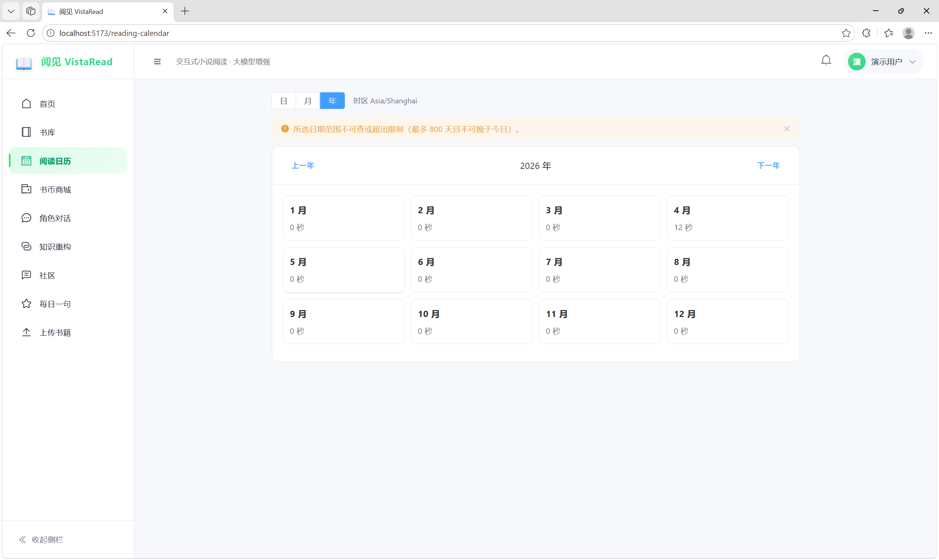Open 知识重构 sidebar item
This screenshot has height=560, width=939.
(68, 247)
